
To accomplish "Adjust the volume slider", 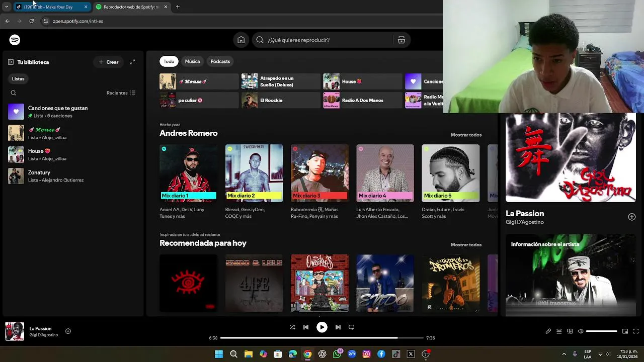I will pos(602,331).
